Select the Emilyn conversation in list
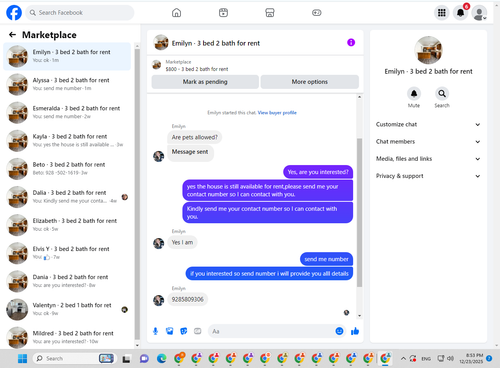 67,56
